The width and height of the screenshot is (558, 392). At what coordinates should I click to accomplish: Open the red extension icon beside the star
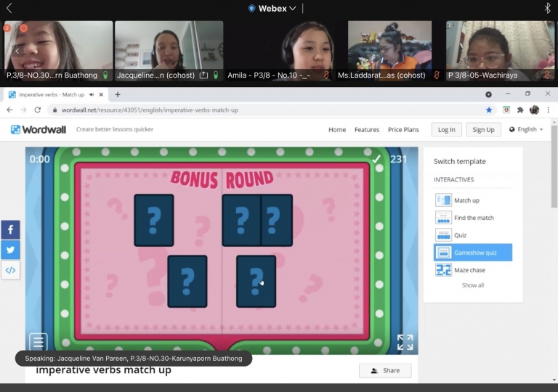[506, 110]
